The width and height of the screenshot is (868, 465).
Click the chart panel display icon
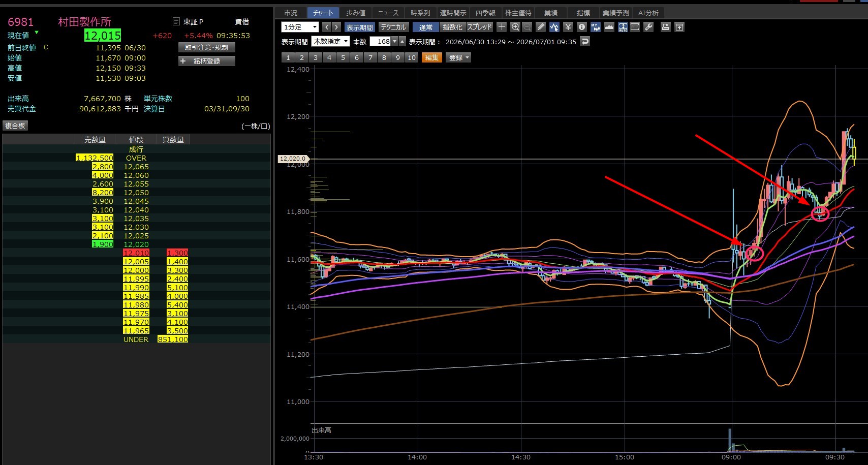tap(635, 27)
